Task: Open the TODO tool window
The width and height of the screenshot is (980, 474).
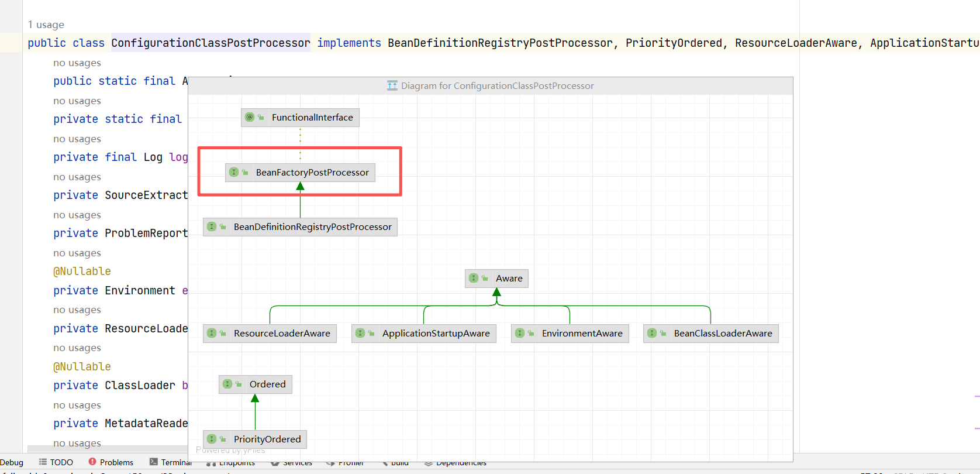Action: (x=56, y=462)
